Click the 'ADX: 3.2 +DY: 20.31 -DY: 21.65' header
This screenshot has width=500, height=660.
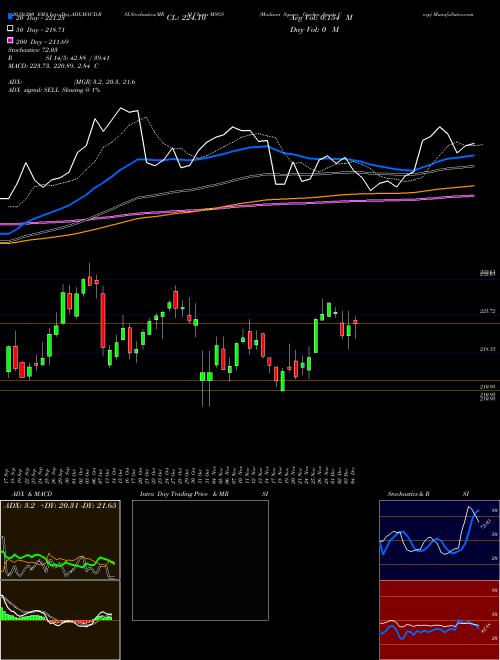[x=60, y=505]
